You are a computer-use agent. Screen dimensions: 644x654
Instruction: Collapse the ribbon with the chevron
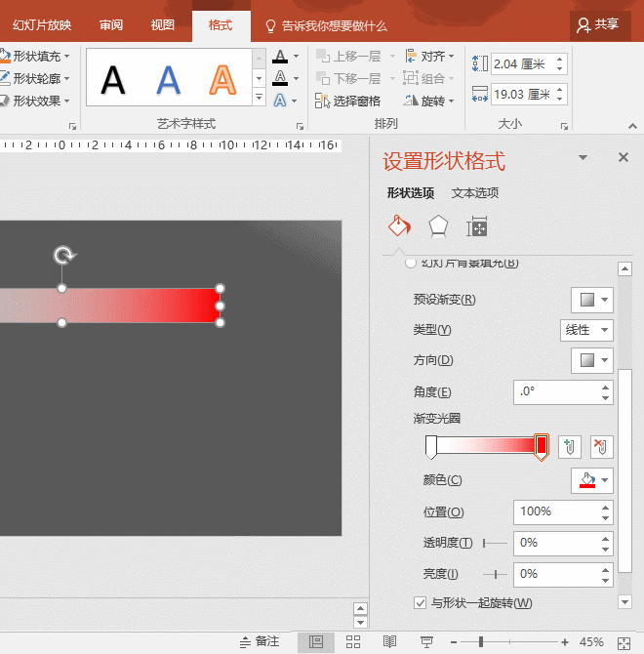[632, 126]
